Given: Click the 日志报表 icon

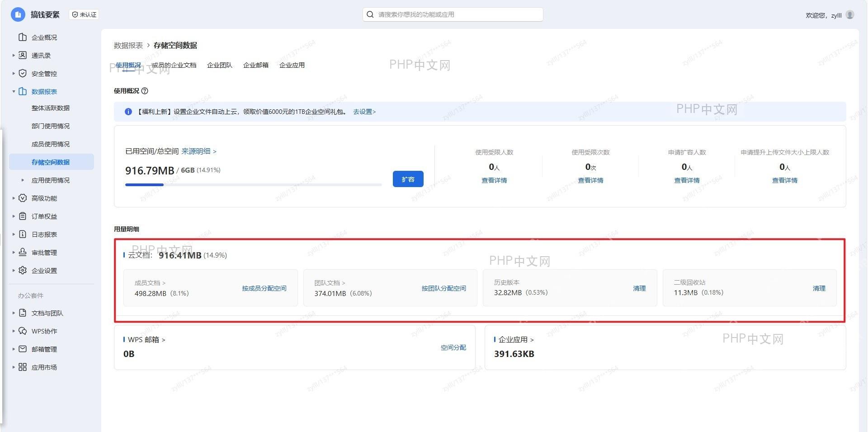Looking at the screenshot, I should (23, 234).
